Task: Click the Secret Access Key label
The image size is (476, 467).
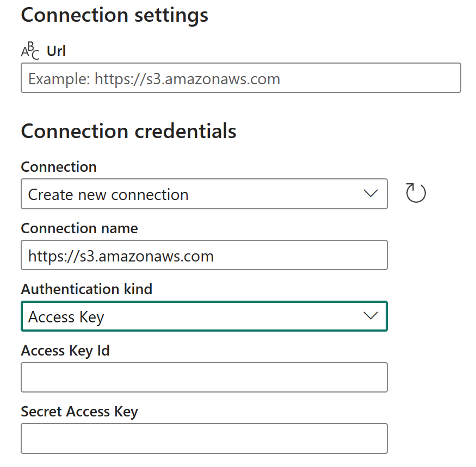Action: point(79,412)
